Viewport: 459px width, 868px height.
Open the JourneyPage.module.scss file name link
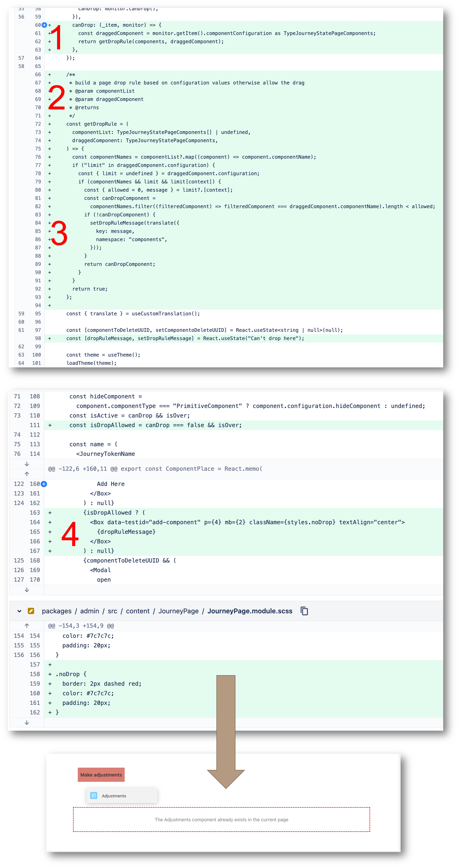(x=250, y=611)
